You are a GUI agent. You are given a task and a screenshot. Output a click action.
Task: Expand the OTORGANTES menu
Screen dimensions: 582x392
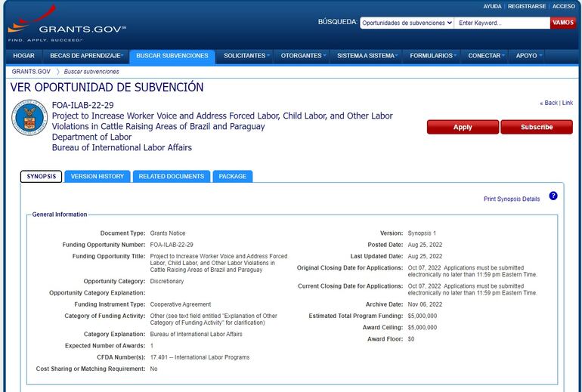pos(302,56)
